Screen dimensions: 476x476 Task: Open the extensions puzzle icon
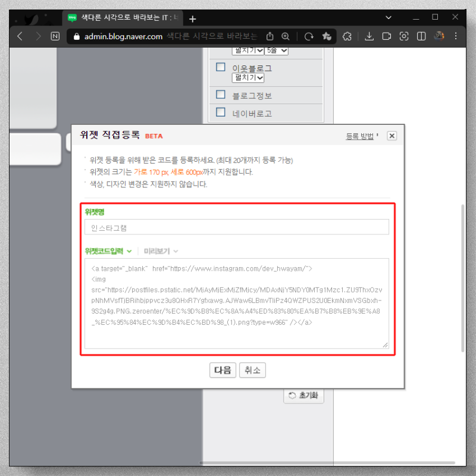click(347, 36)
